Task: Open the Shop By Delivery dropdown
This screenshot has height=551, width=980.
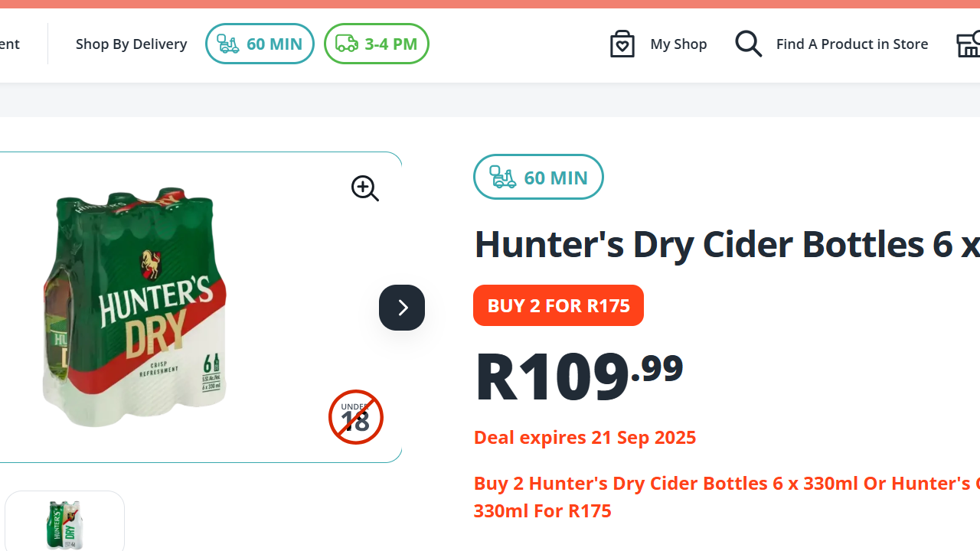Action: click(x=131, y=44)
